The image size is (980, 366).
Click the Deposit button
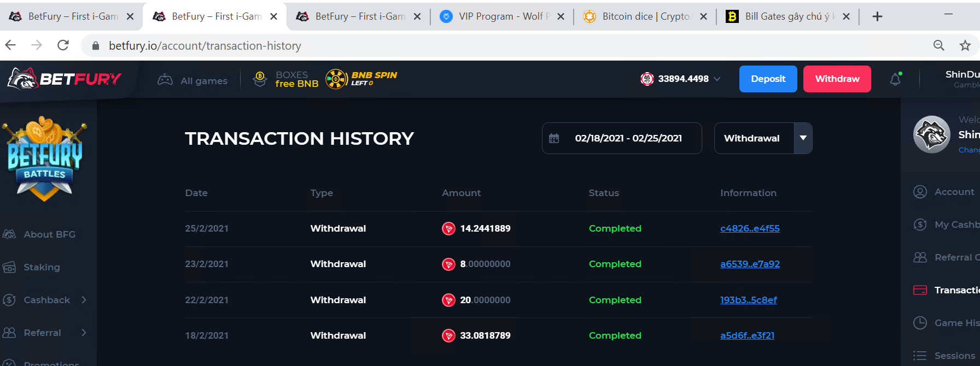(x=768, y=79)
